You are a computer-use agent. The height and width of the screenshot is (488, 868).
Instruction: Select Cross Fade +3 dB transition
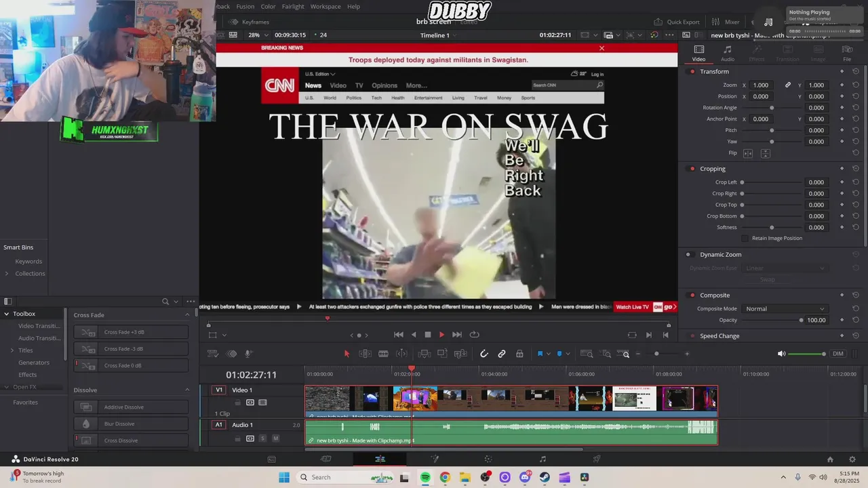tap(131, 332)
